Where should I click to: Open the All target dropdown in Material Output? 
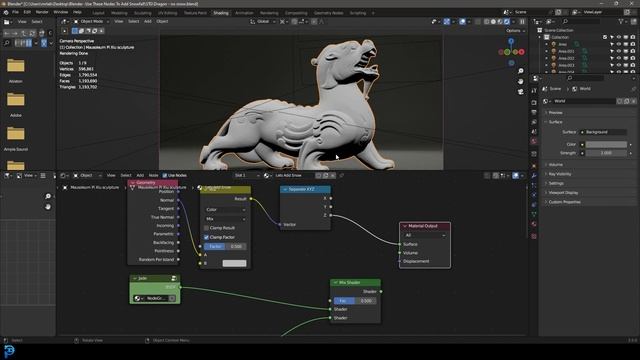pyautogui.click(x=425, y=236)
